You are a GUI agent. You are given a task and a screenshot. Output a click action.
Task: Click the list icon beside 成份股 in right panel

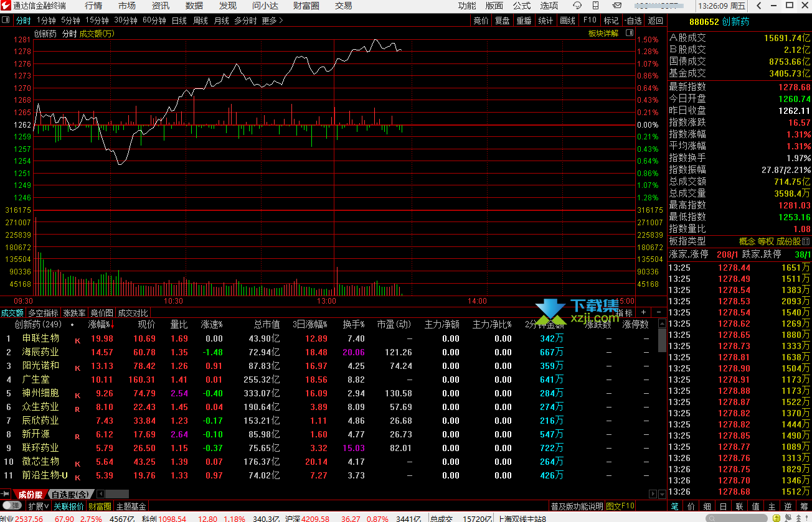click(806, 241)
